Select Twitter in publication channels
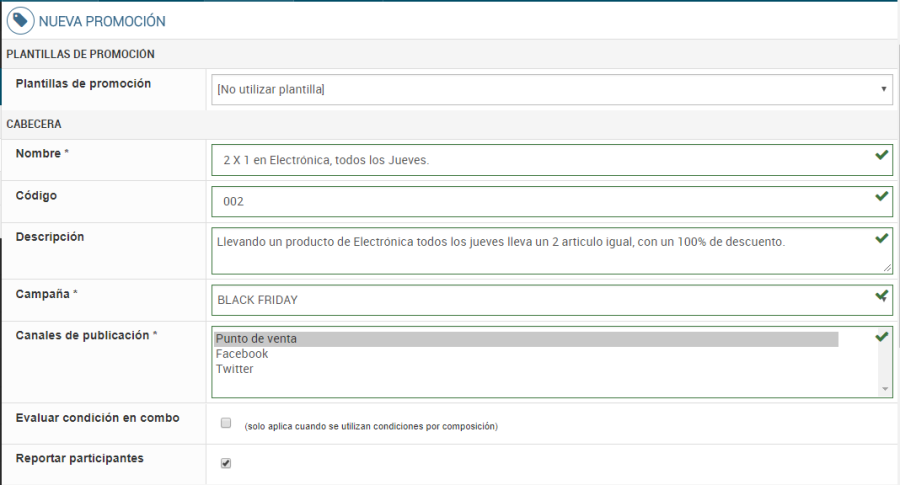900x485 pixels. pyautogui.click(x=234, y=369)
